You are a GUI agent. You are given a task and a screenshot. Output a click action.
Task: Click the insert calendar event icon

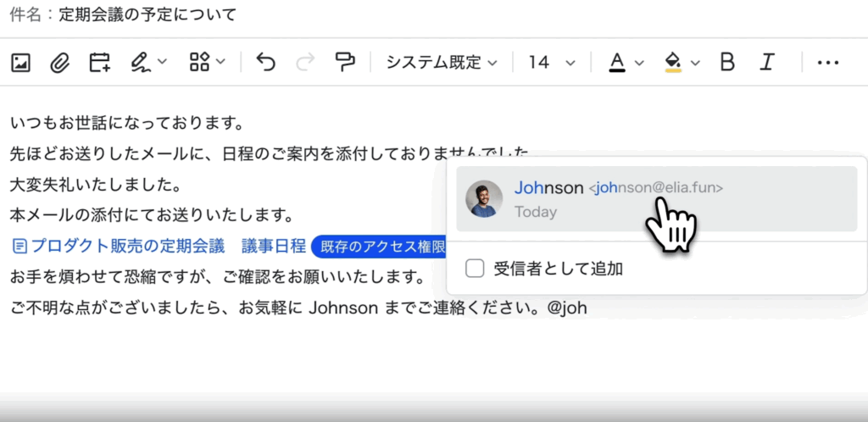pos(100,62)
